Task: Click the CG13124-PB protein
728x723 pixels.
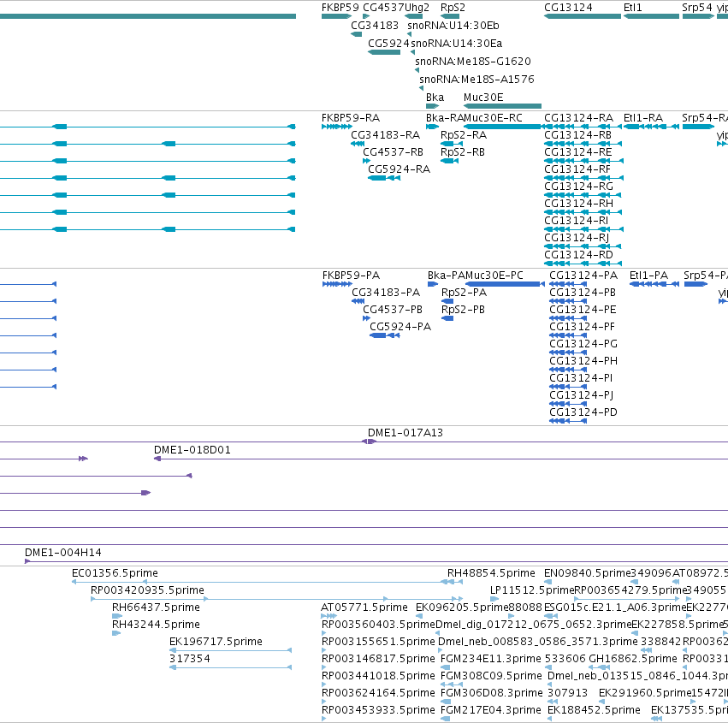Action: [x=568, y=301]
